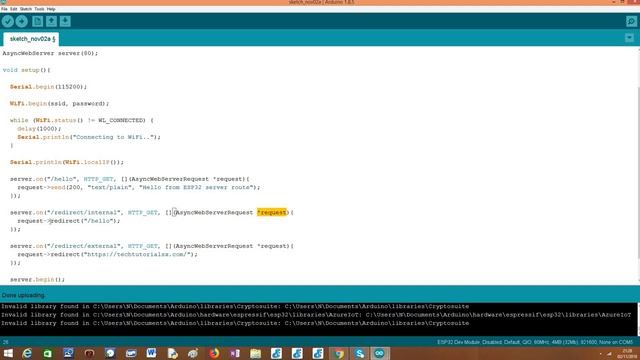
Task: Click the 'void setup(){' line
Action: [x=26, y=70]
